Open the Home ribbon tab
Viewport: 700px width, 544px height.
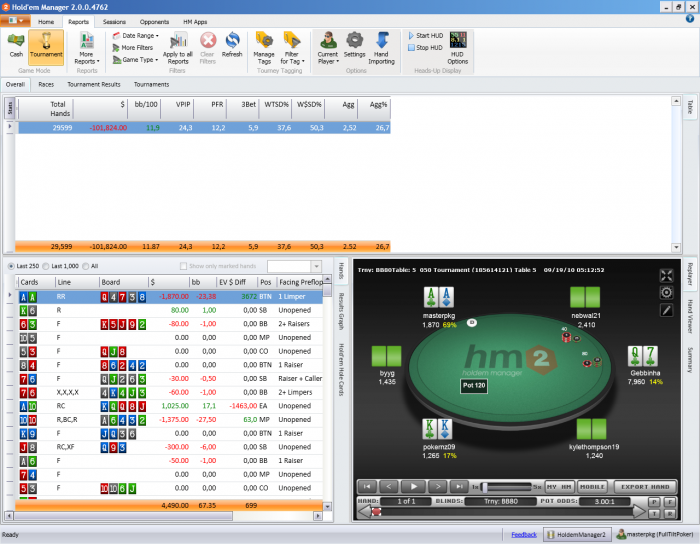[x=46, y=22]
